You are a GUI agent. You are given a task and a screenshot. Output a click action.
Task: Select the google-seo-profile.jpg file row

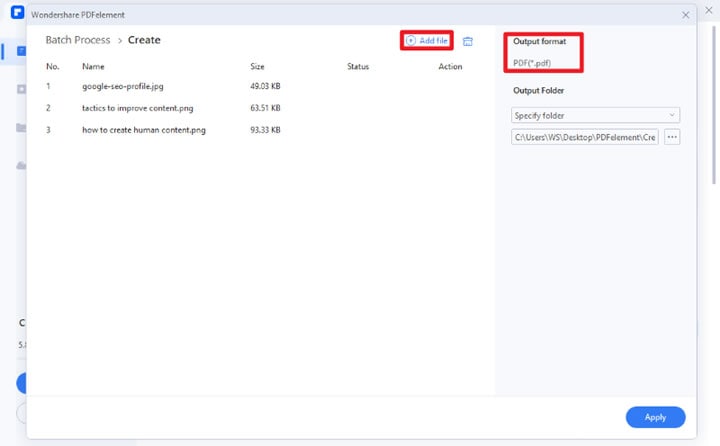pos(259,86)
